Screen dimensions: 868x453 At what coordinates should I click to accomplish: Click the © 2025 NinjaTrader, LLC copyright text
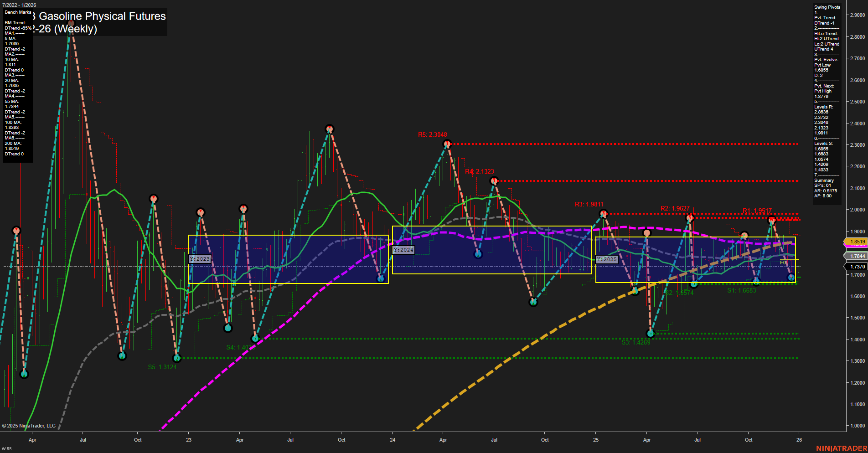tap(30, 426)
